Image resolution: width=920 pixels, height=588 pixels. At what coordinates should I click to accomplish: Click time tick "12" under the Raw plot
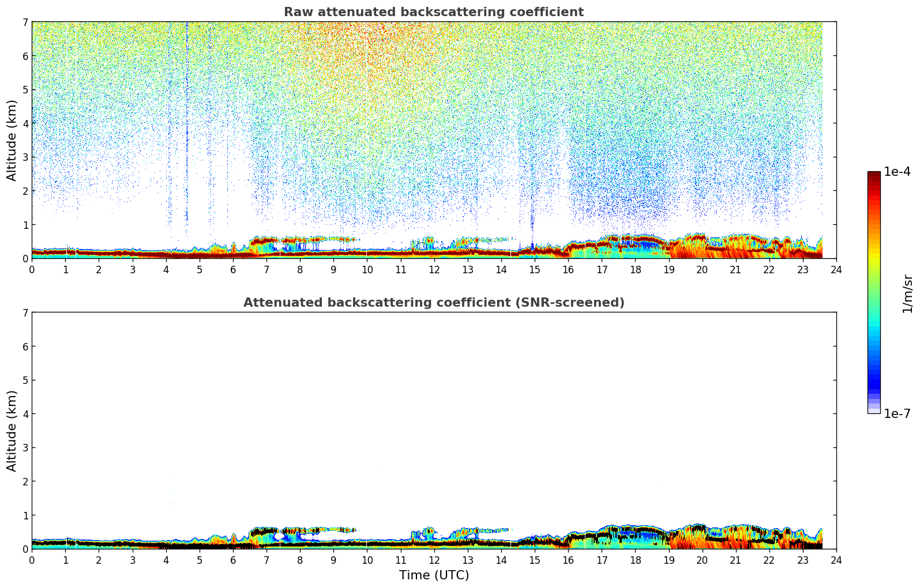[x=434, y=269]
